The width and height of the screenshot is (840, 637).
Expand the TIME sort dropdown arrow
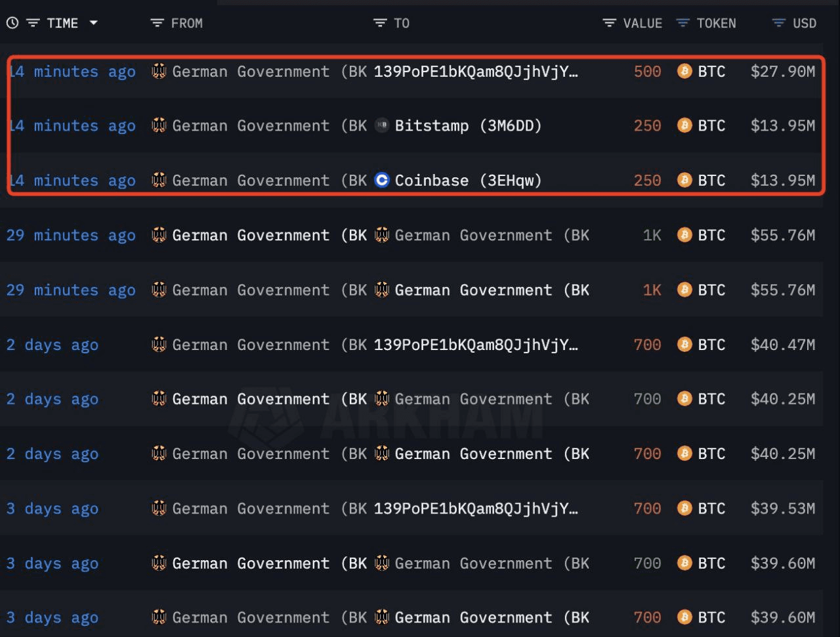pos(93,23)
